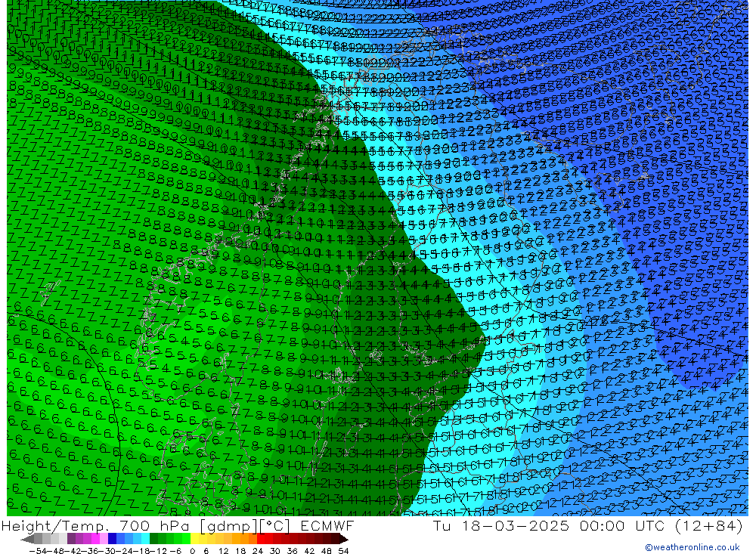Click the "[gdmp]" unit label

[x=229, y=527]
